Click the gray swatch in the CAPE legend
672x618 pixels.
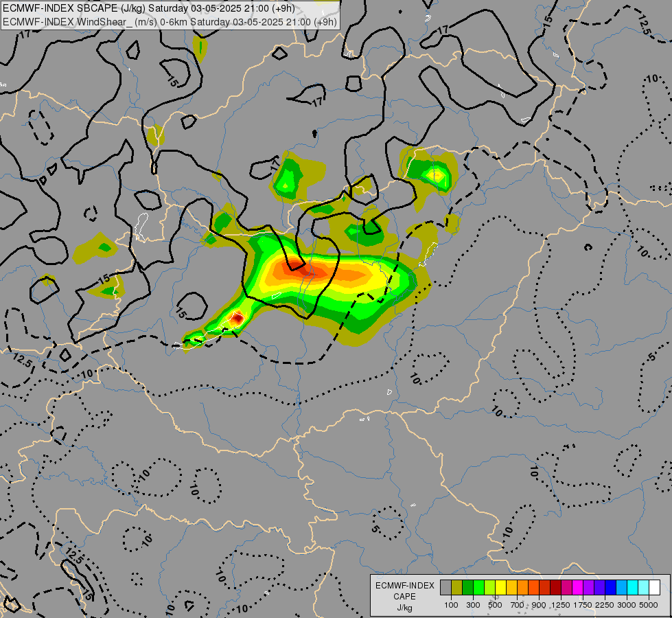445,587
